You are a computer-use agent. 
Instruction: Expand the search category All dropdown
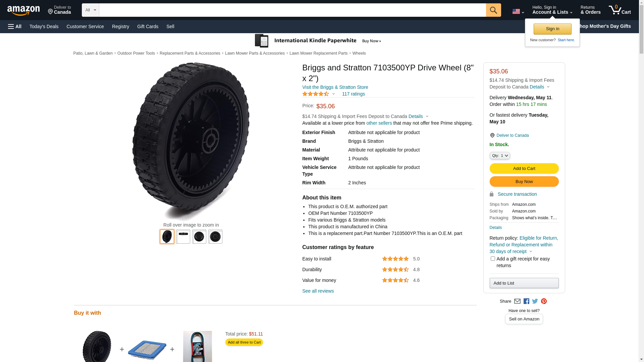pos(90,10)
